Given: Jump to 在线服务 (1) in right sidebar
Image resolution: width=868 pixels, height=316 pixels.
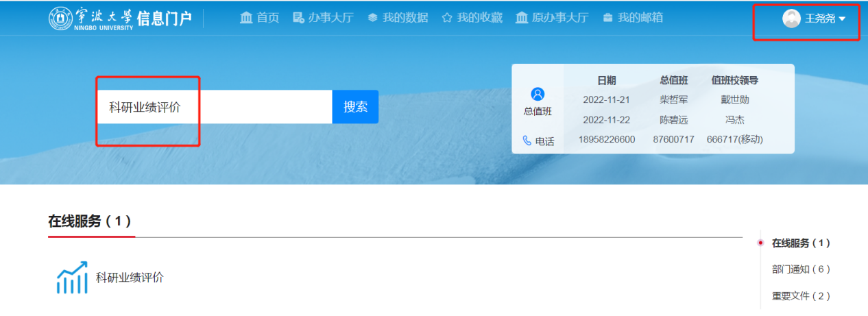Looking at the screenshot, I should pos(801,243).
